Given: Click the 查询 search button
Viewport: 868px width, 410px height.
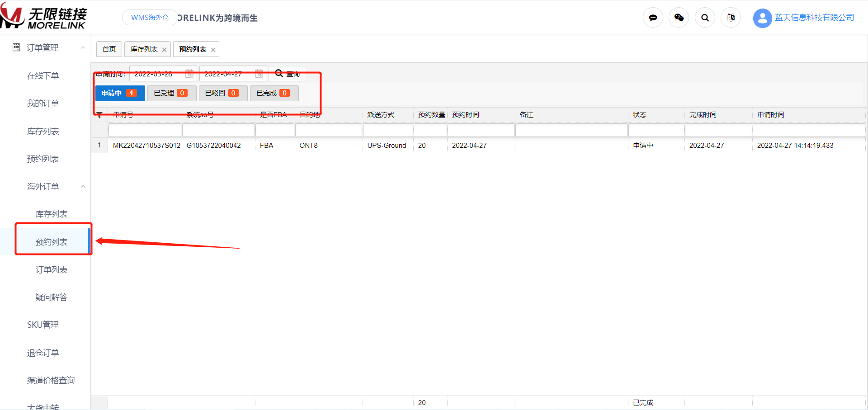Looking at the screenshot, I should pos(288,74).
